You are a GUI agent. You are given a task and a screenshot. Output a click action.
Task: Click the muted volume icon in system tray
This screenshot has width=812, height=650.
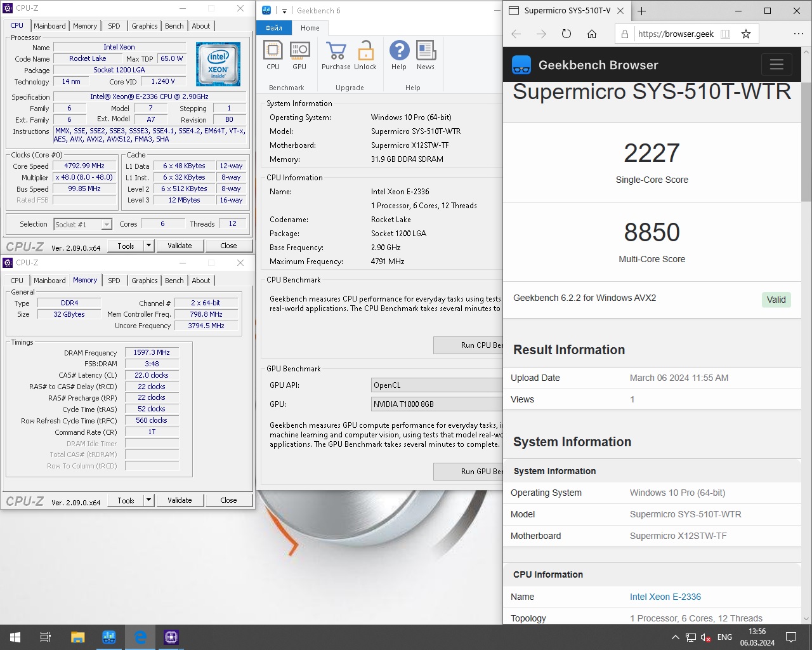click(705, 637)
